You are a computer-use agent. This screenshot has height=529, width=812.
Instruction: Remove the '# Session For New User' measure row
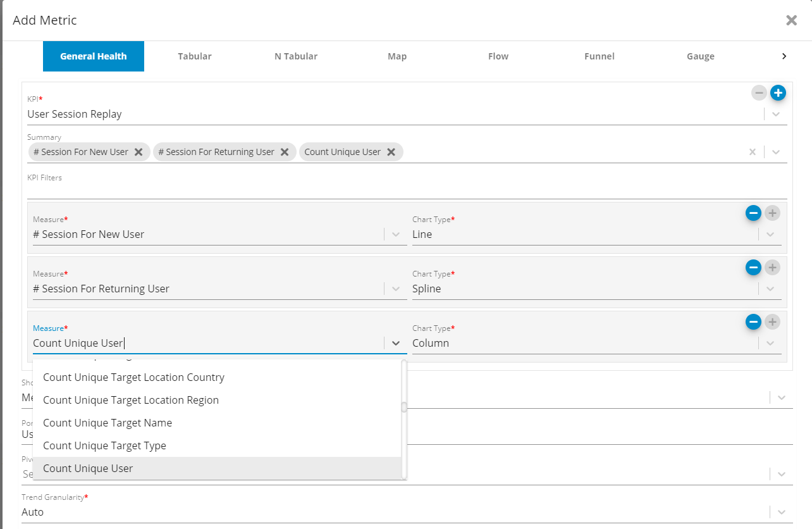(753, 213)
